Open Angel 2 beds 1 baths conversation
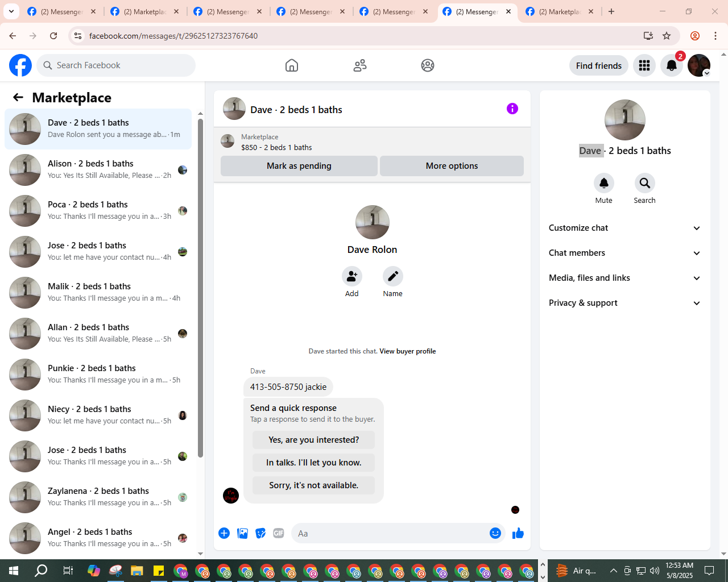The height and width of the screenshot is (582, 728). coord(98,538)
